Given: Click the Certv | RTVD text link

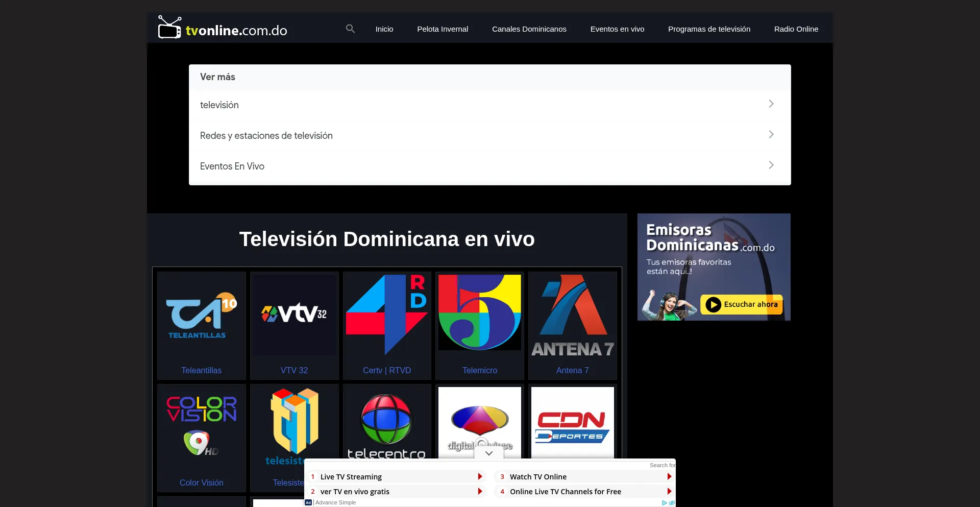Looking at the screenshot, I should point(387,370).
